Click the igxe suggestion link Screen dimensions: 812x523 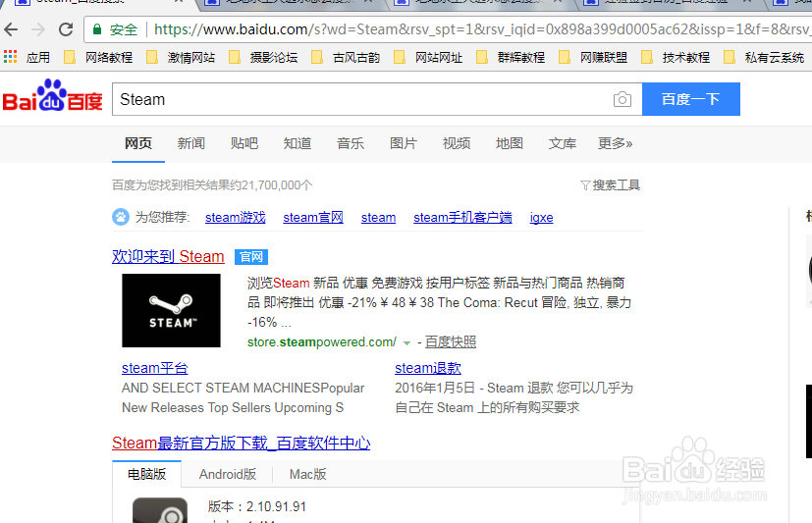[541, 217]
